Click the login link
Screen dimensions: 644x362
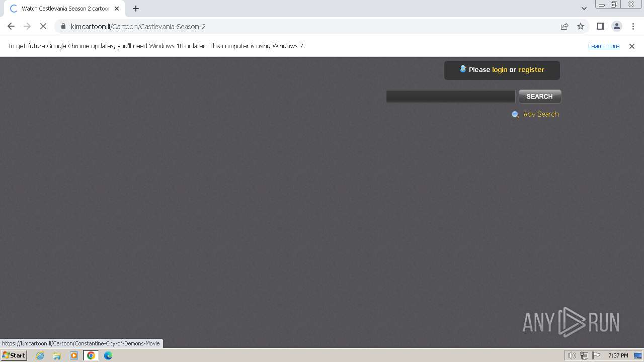[x=500, y=69]
